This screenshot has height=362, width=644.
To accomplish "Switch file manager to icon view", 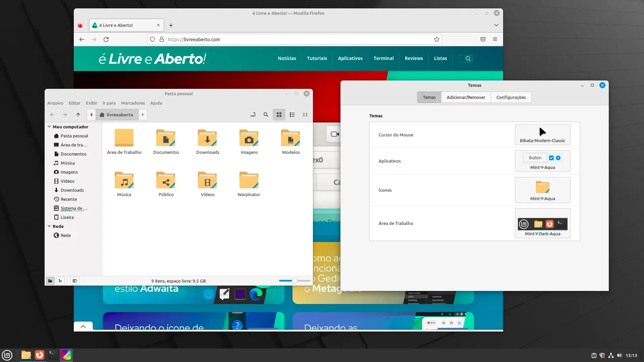I will pos(279,115).
